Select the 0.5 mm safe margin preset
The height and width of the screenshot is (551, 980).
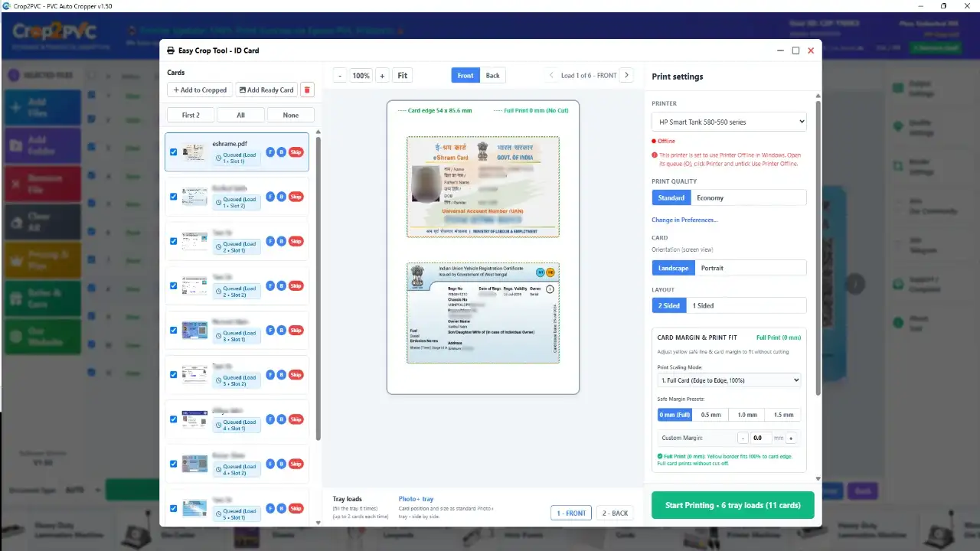click(710, 415)
